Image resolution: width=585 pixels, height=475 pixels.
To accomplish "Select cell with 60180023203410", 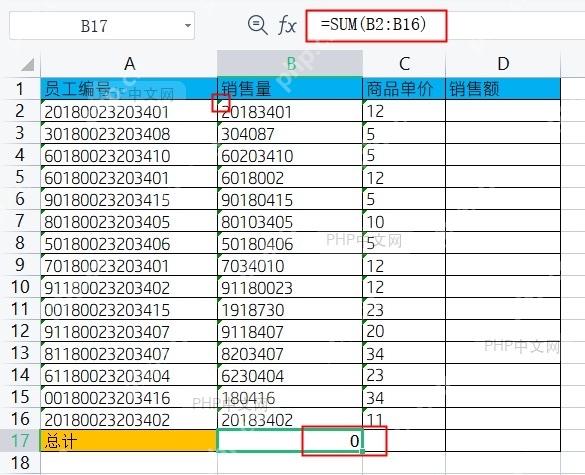I will [x=129, y=154].
